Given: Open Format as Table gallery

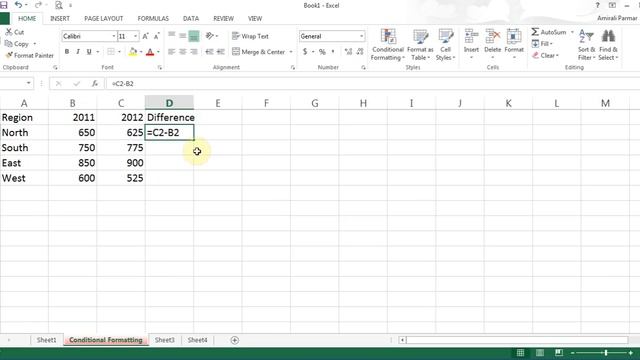Looking at the screenshot, I should pyautogui.click(x=420, y=45).
